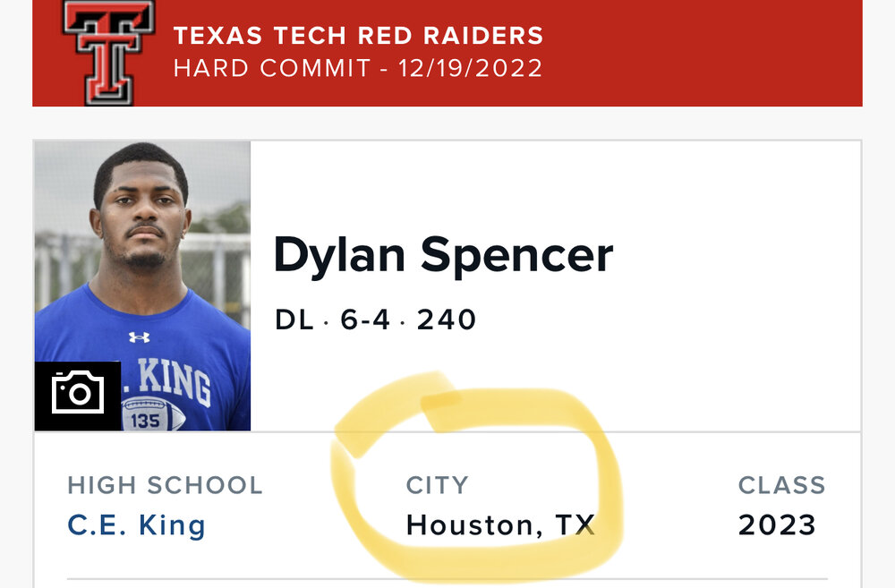This screenshot has width=895, height=588.
Task: Click the HIGH SCHOOL field label
Action: click(165, 485)
